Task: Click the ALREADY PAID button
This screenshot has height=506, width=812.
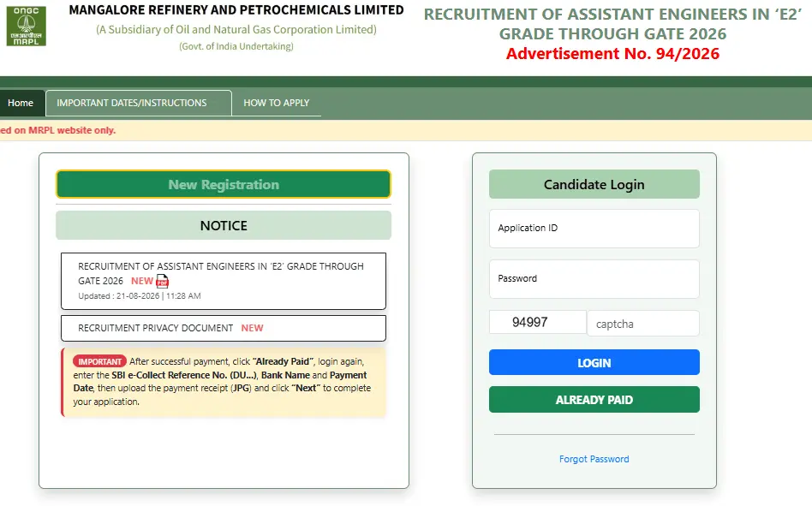Action: coord(594,400)
